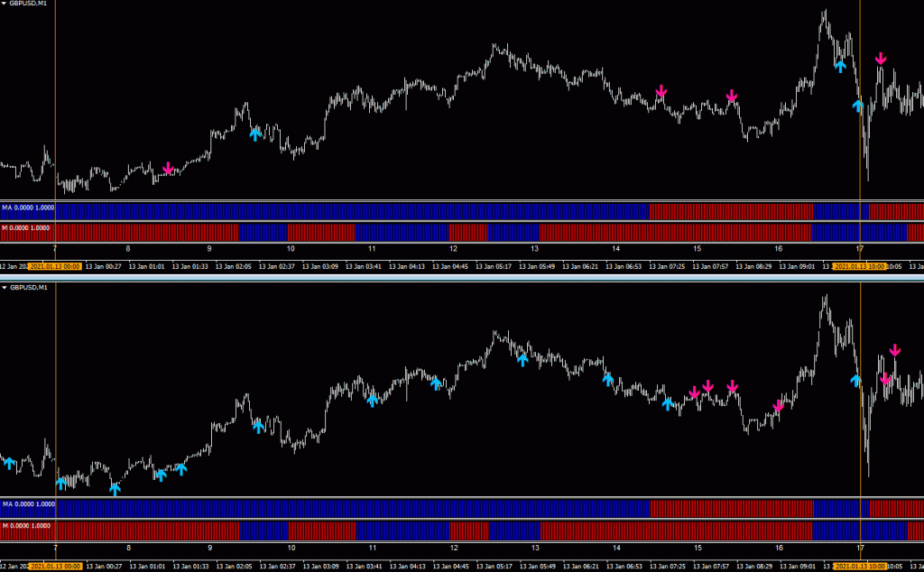Open lower chart GBPUSD,M1 title dropdown triangle
Screen dimensions: 924x572
[5, 288]
